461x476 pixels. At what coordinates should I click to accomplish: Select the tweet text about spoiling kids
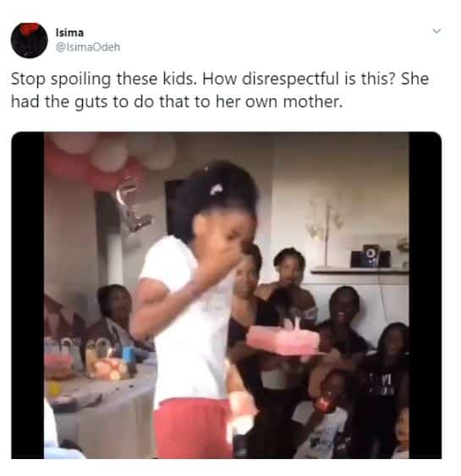click(x=220, y=90)
